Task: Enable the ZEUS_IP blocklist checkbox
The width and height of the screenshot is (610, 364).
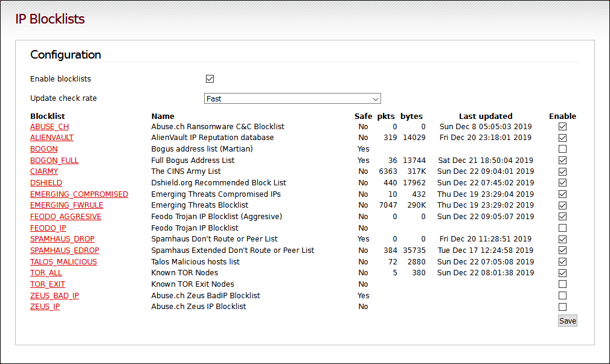Action: (562, 307)
